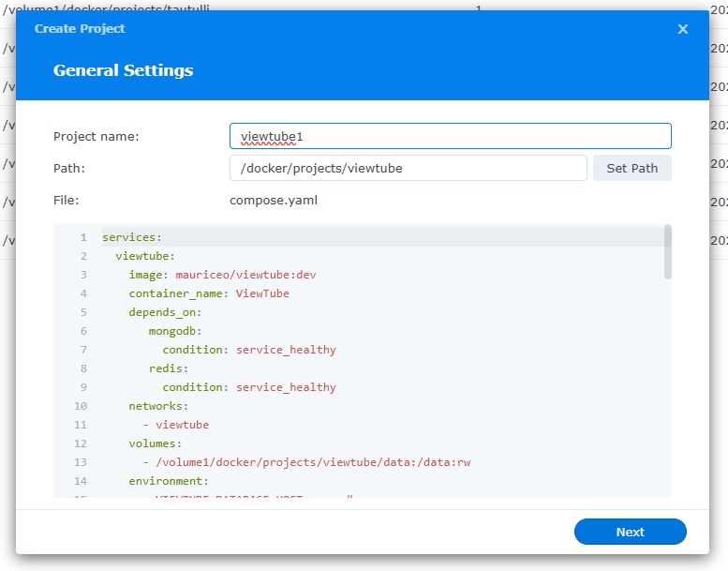Click the 'ViewTube' container name value
This screenshot has width=728, height=571.
(x=262, y=293)
